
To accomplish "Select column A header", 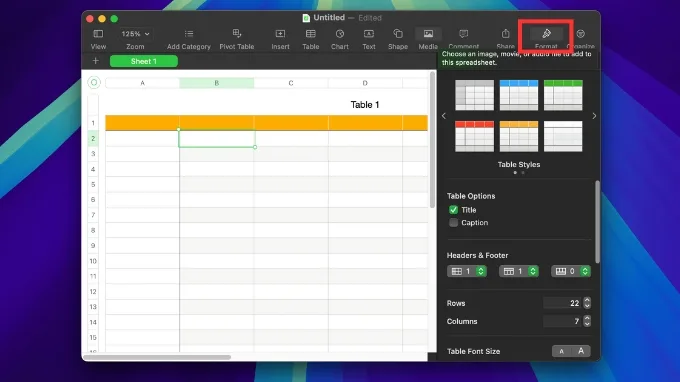I will pyautogui.click(x=142, y=83).
